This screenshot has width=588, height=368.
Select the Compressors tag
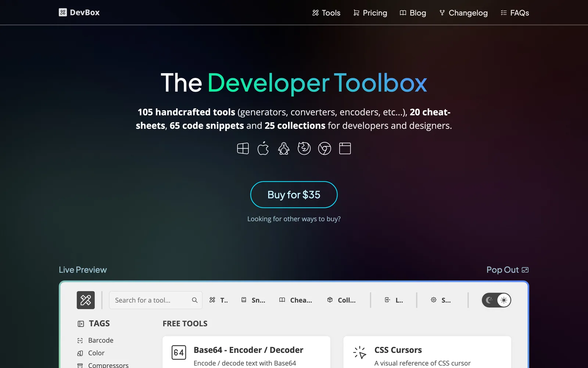103,365
